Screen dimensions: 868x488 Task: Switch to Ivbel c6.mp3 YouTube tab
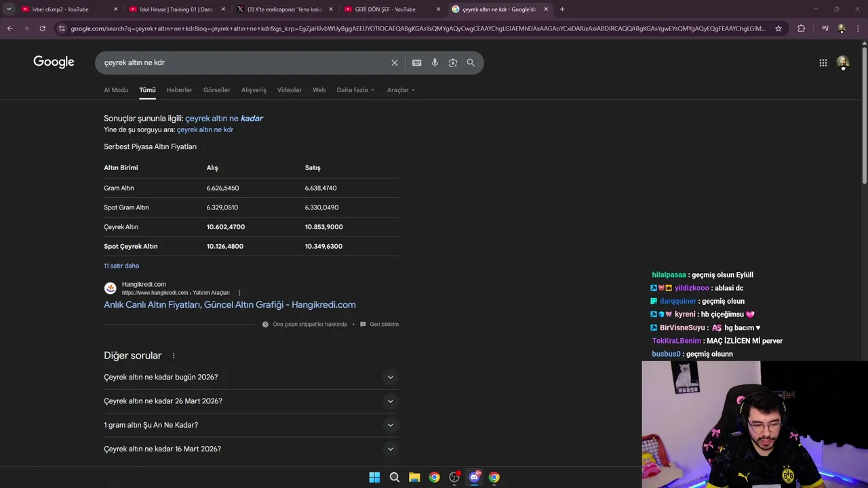[60, 9]
